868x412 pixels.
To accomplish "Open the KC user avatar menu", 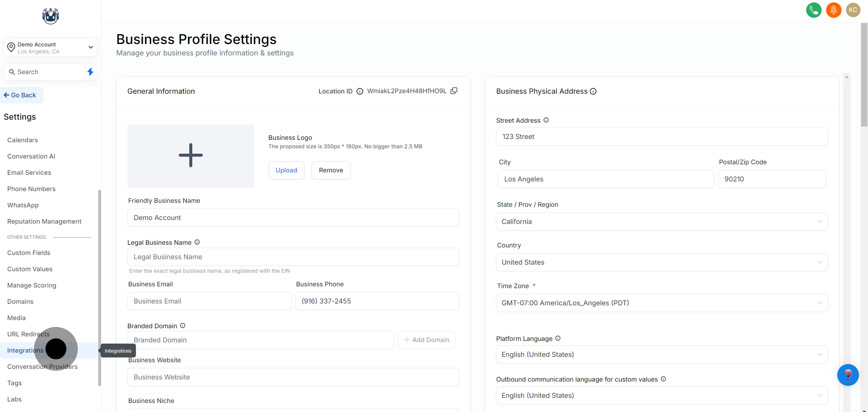I will click(853, 10).
